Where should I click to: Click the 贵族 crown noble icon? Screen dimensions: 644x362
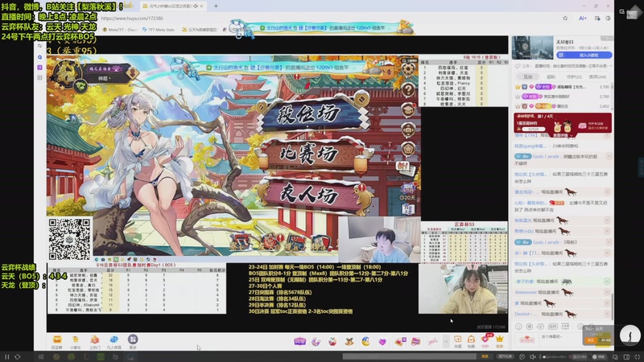pyautogui.click(x=499, y=341)
